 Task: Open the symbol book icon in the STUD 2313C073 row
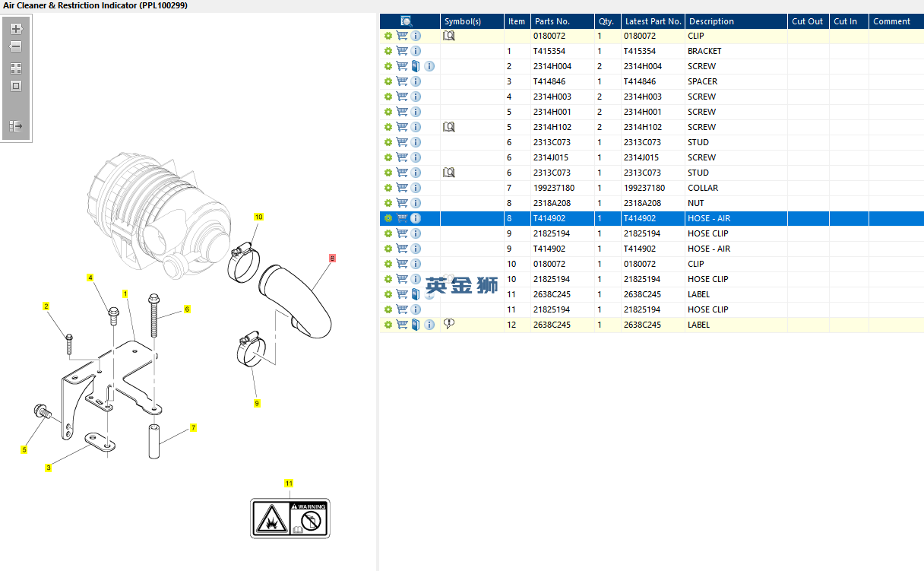tap(448, 173)
